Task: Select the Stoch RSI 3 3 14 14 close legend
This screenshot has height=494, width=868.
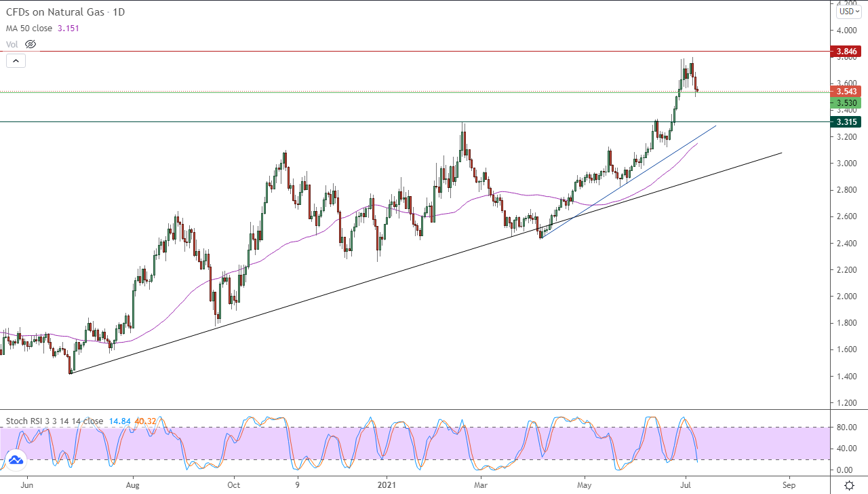Action: (55, 421)
